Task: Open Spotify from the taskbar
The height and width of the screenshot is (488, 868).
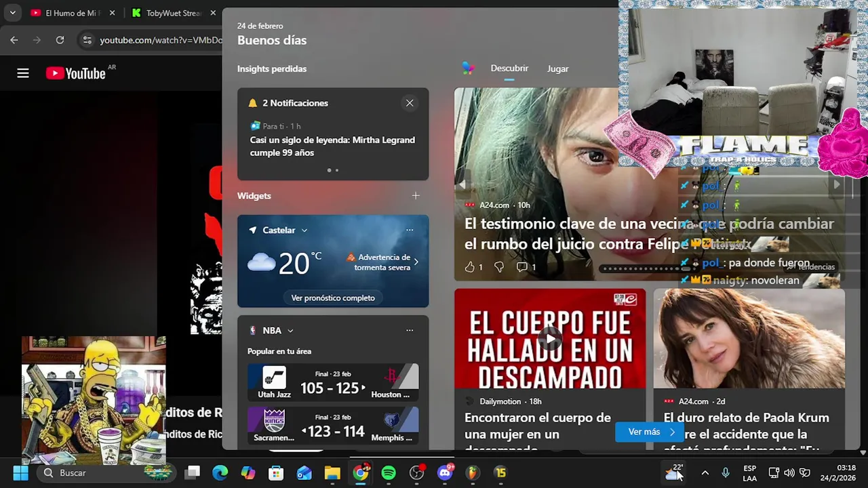Action: [x=389, y=472]
